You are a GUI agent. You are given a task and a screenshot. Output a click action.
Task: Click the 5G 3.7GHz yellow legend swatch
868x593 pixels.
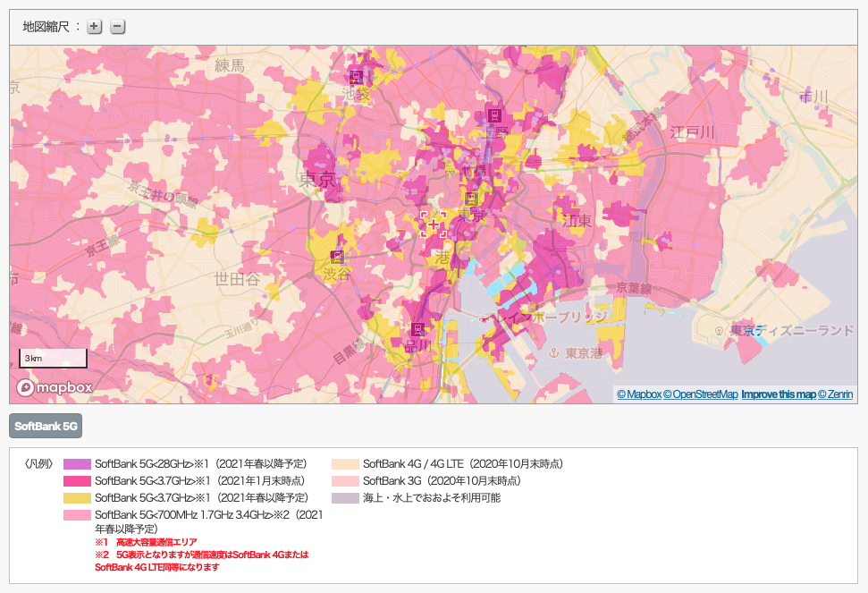point(77,498)
